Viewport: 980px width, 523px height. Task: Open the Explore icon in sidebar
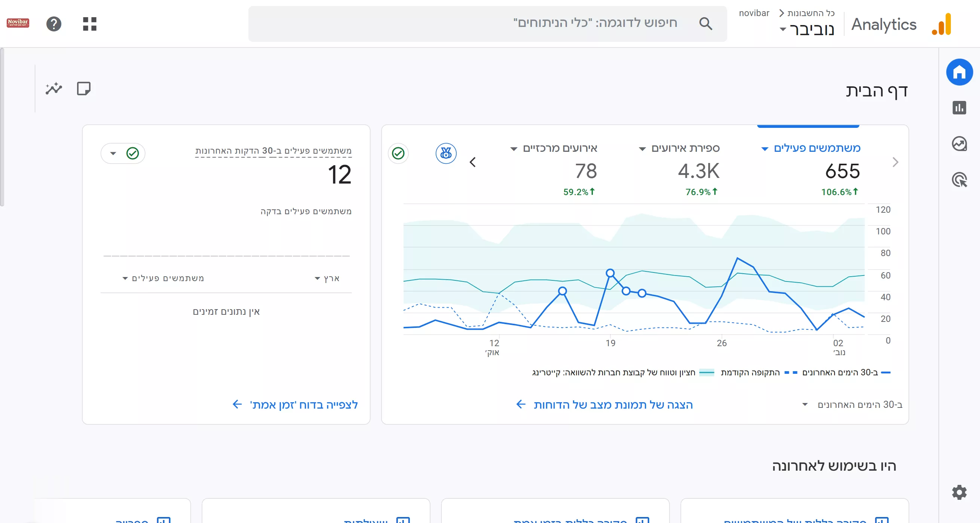959,144
